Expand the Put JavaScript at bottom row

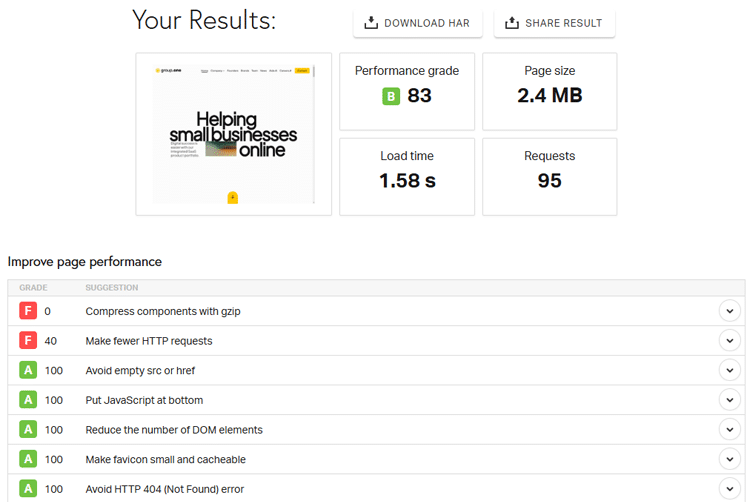[730, 400]
